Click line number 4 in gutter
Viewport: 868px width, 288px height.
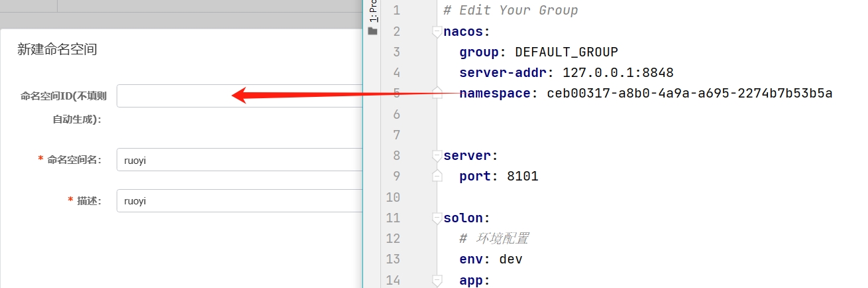click(x=396, y=72)
